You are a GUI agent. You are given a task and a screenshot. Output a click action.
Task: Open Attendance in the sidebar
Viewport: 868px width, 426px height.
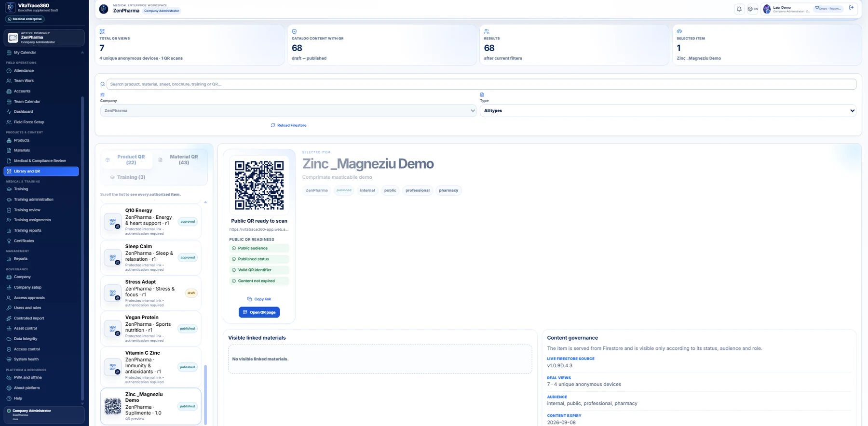42,70
